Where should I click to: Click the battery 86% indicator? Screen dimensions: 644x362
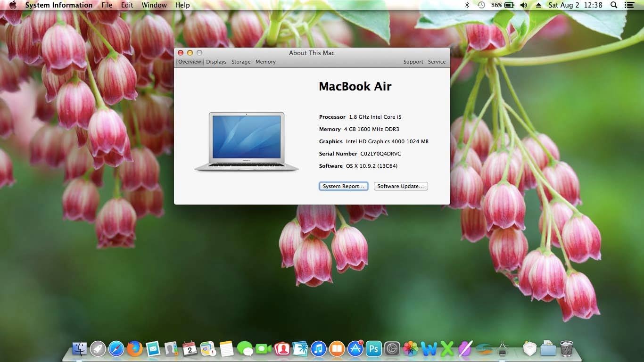[503, 5]
